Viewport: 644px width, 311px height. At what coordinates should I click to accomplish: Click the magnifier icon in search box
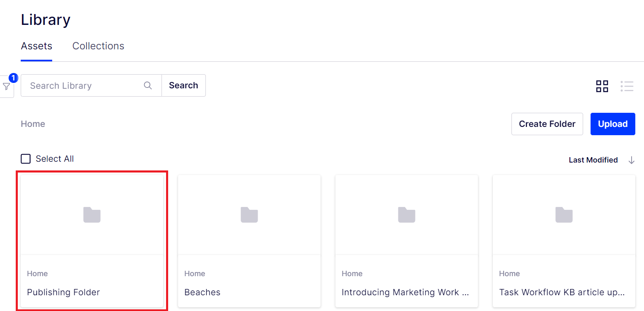[x=148, y=85]
